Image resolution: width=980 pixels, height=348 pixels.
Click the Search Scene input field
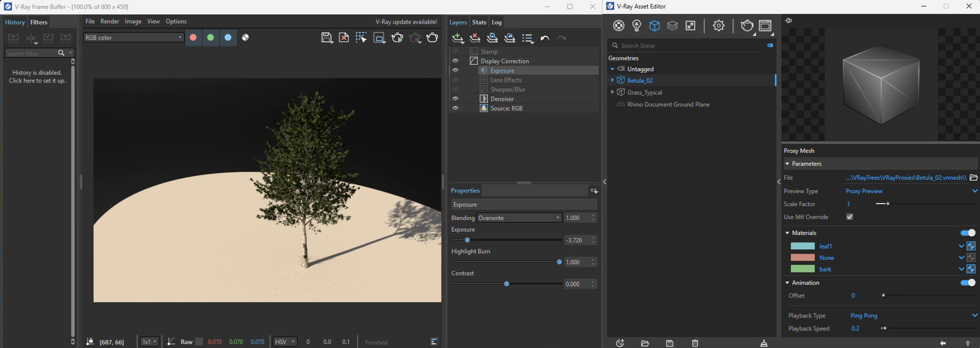[x=689, y=45]
